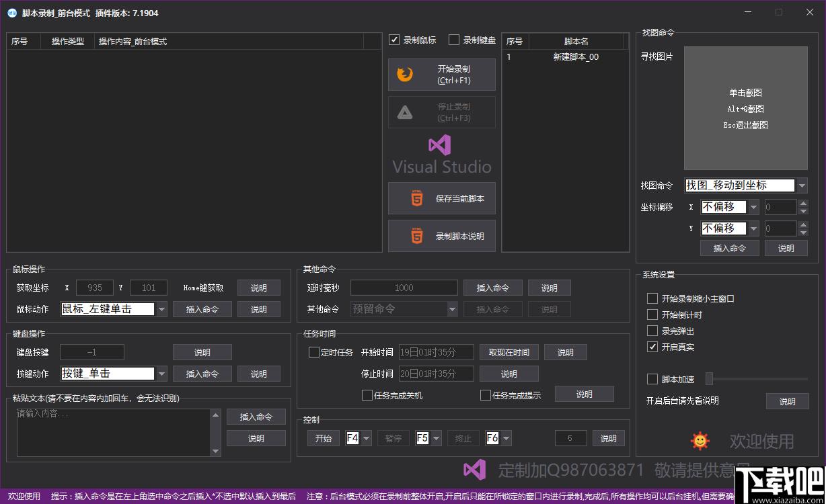Click the 粘贴文本 content text area
Image resolution: width=826 pixels, height=504 pixels.
coord(114,433)
